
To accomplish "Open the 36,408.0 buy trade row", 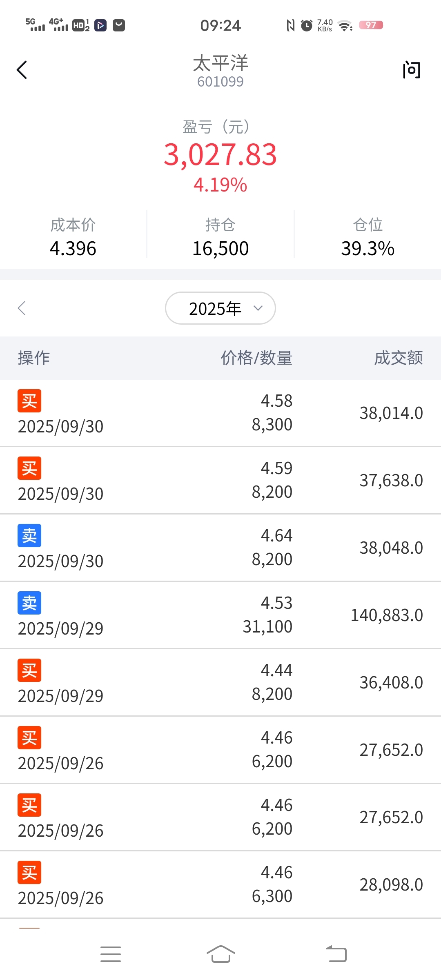I will point(220,682).
